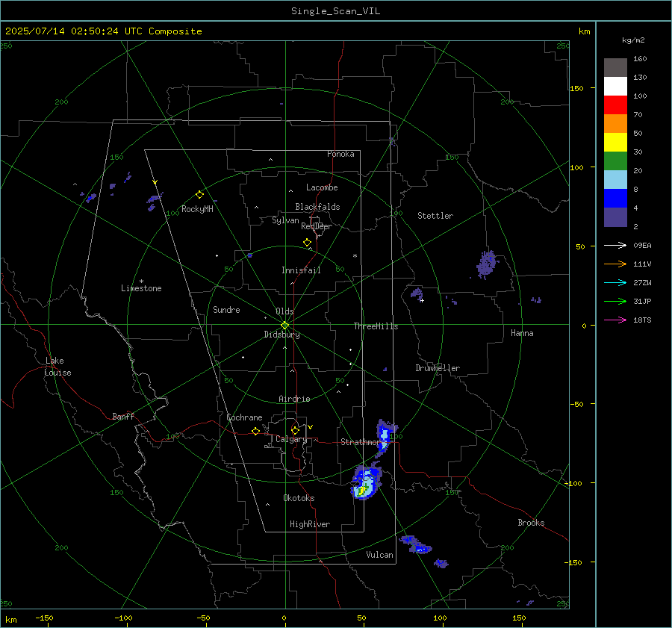Click the Calgary city label

pos(291,439)
